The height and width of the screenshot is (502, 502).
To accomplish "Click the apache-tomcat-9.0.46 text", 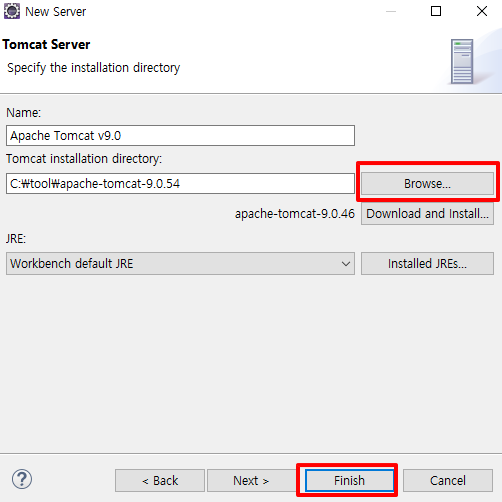I will 295,214.
